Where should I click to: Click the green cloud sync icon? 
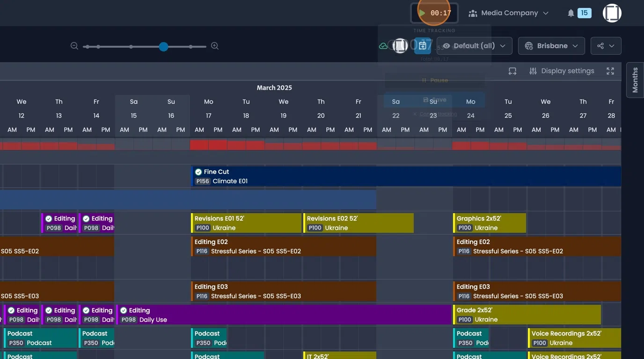383,45
